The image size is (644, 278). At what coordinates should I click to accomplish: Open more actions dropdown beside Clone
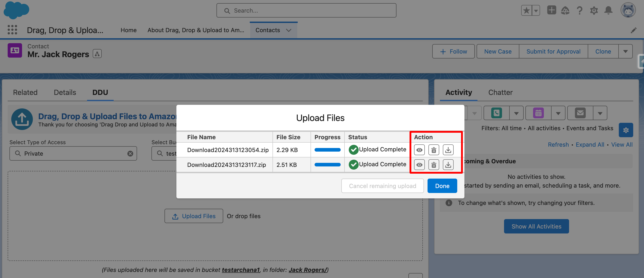(625, 52)
